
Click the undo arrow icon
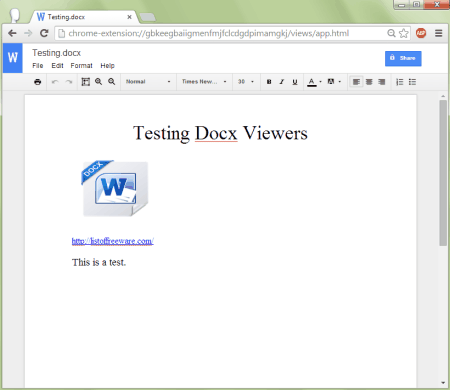click(55, 82)
